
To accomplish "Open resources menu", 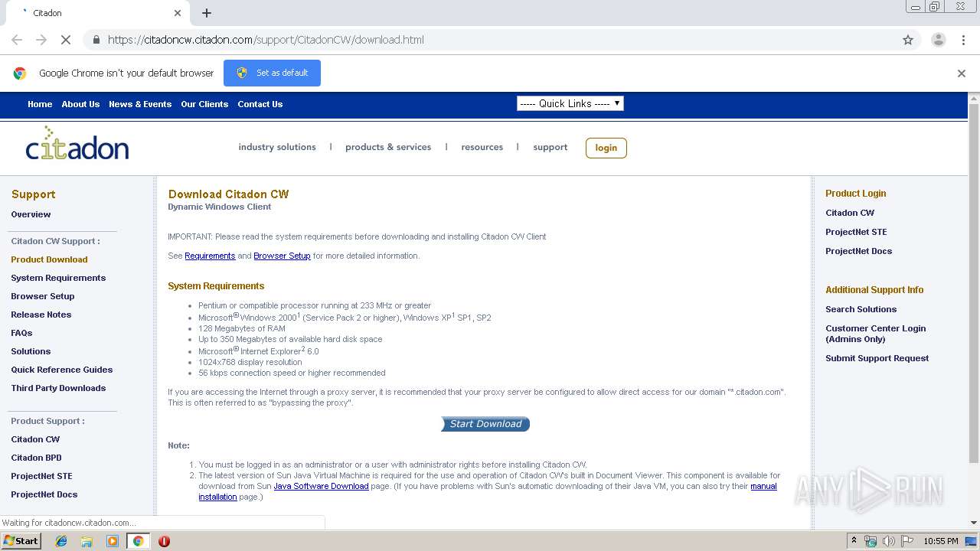I will 482,147.
